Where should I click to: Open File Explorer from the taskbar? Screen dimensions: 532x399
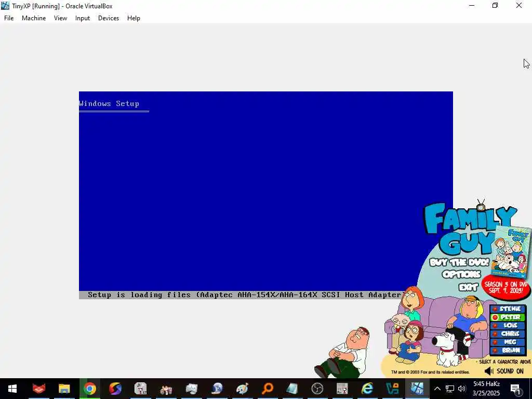tap(64, 389)
